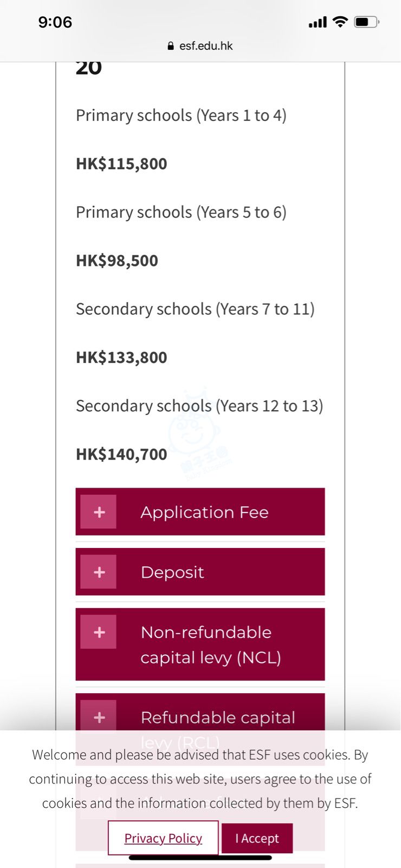Viewport: 401px width, 868px height.
Task: Hit the plus icon on the Refundable capital levy row
Action: [x=99, y=717]
